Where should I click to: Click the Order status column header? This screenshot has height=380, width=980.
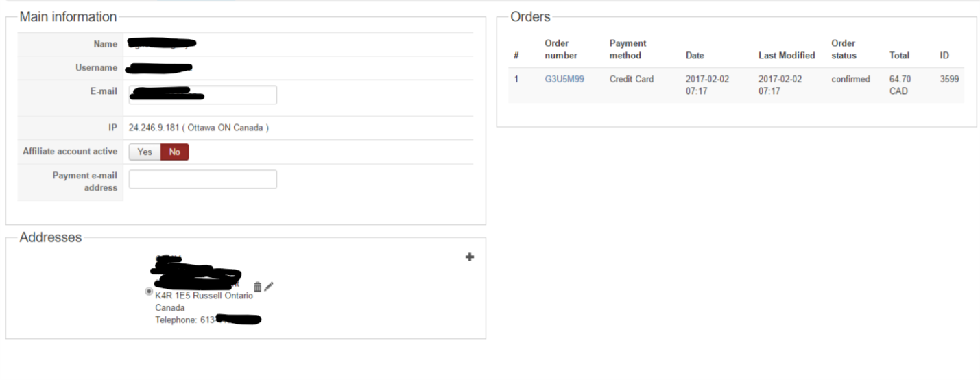(x=844, y=49)
